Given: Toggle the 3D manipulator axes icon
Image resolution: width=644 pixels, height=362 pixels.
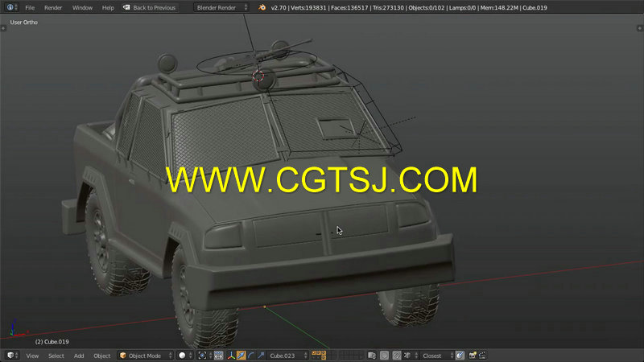Looking at the screenshot, I should [231, 356].
